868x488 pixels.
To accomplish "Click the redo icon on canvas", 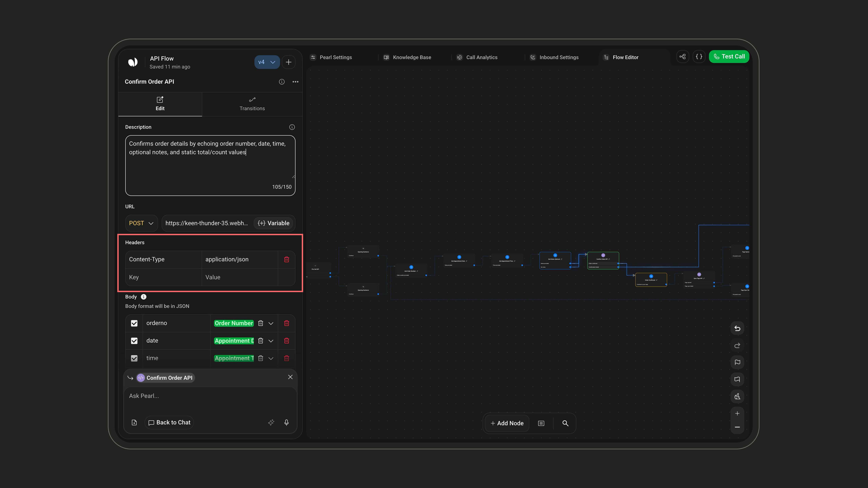I will coord(737,345).
